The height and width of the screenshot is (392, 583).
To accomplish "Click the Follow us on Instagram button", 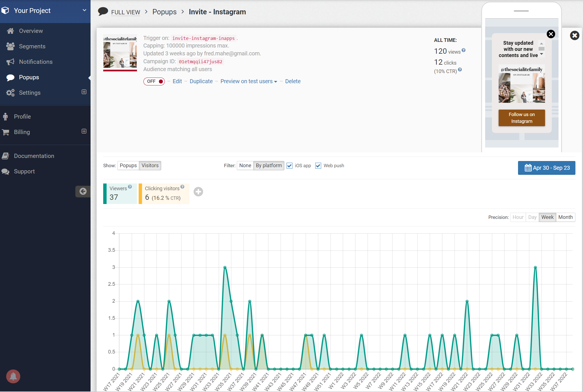I will point(521,118).
